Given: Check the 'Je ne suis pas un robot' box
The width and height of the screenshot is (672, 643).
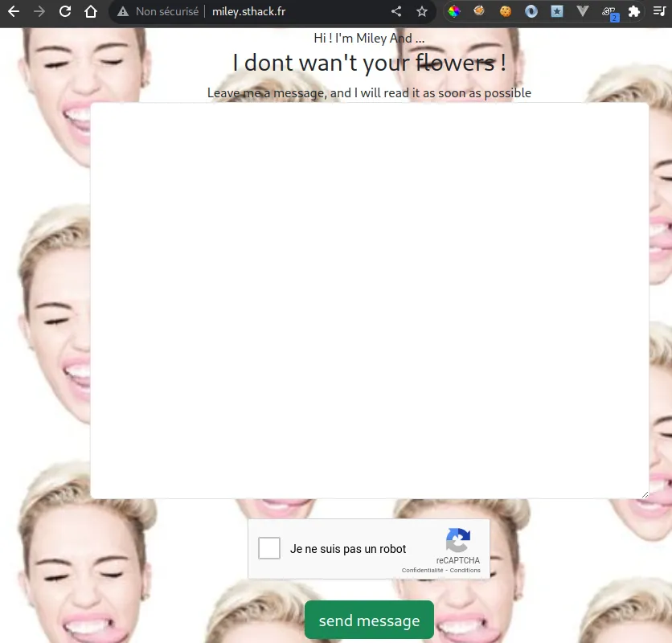Looking at the screenshot, I should pos(269,548).
